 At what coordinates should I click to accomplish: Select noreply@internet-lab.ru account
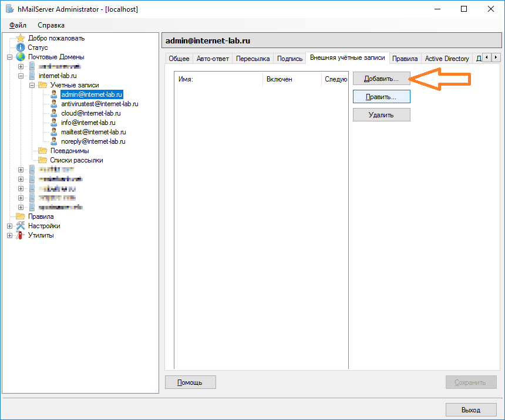coord(93,141)
